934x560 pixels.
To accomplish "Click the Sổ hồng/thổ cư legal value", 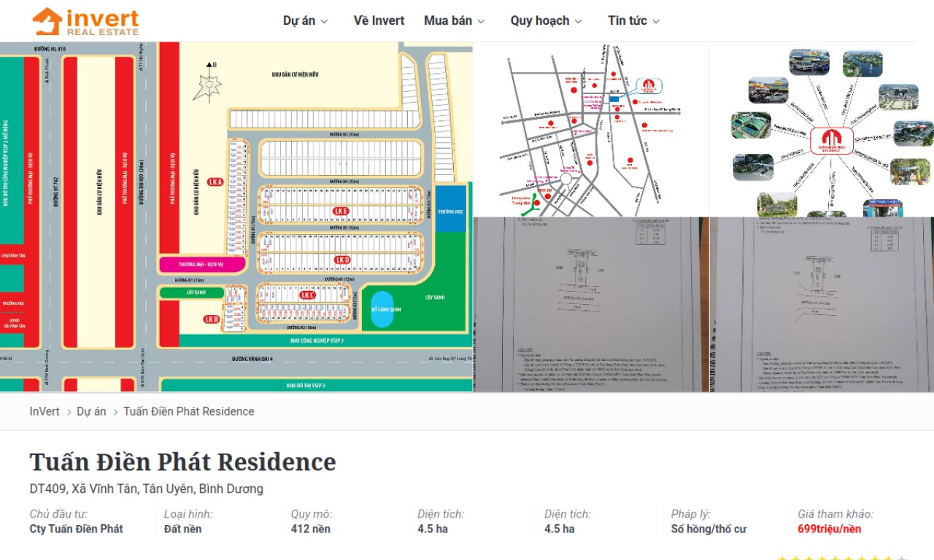I will (x=709, y=529).
